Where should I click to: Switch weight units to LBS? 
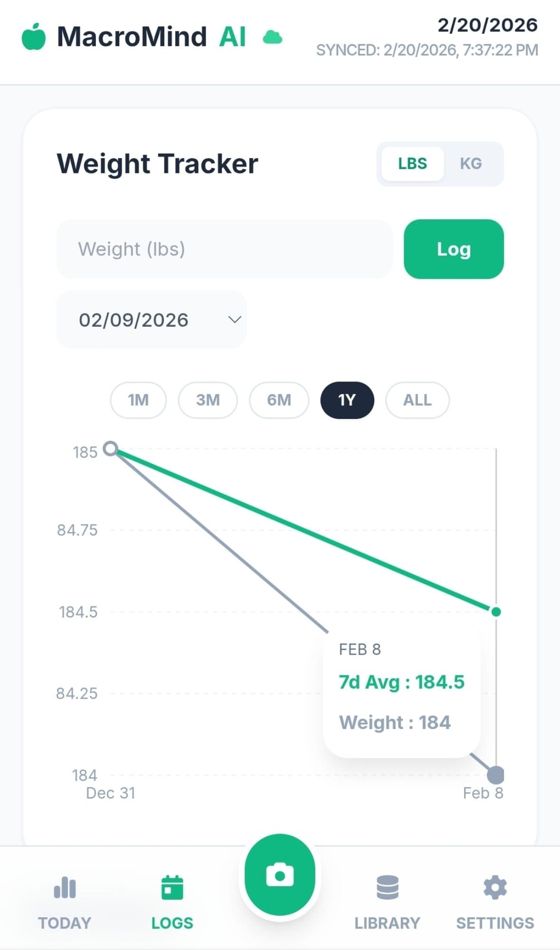(x=412, y=164)
